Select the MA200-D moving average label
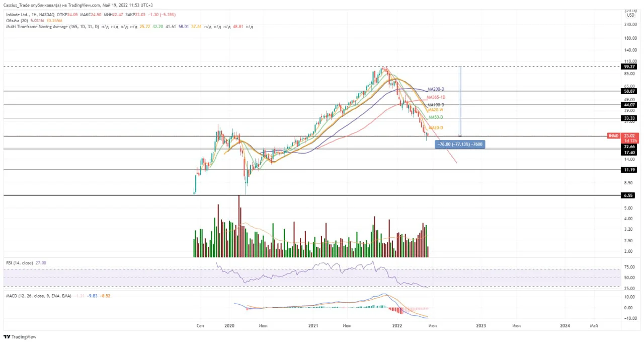The height and width of the screenshot is (343, 644). [x=436, y=89]
